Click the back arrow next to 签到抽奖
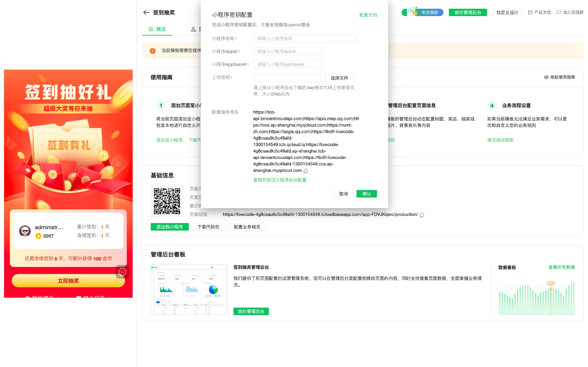Image resolution: width=588 pixels, height=367 pixels. [x=147, y=12]
